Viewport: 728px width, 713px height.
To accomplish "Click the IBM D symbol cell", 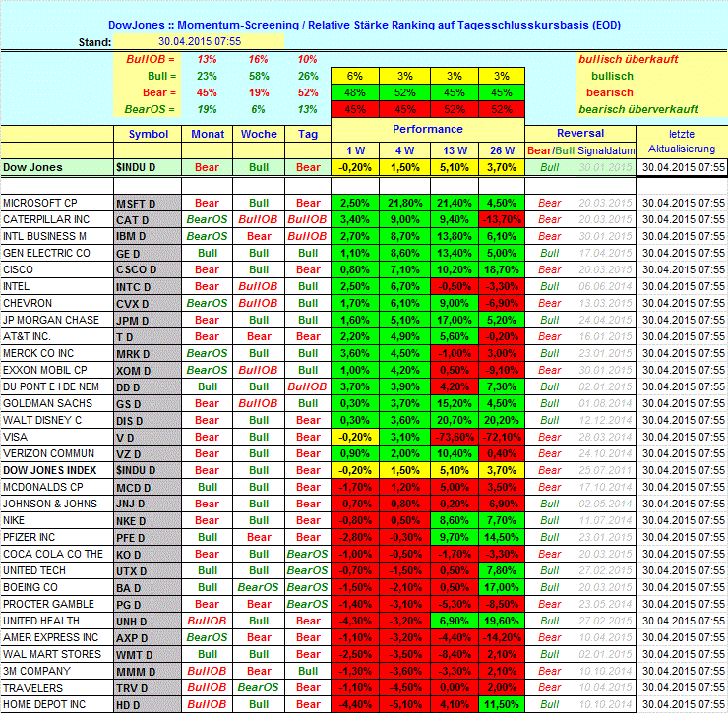I will pyautogui.click(x=148, y=237).
